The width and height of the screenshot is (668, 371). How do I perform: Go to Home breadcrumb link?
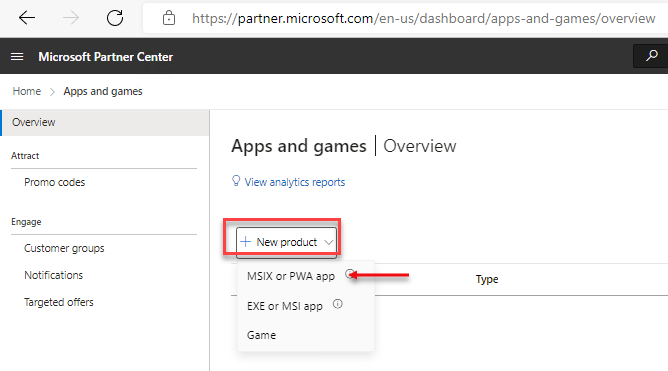pyautogui.click(x=27, y=91)
